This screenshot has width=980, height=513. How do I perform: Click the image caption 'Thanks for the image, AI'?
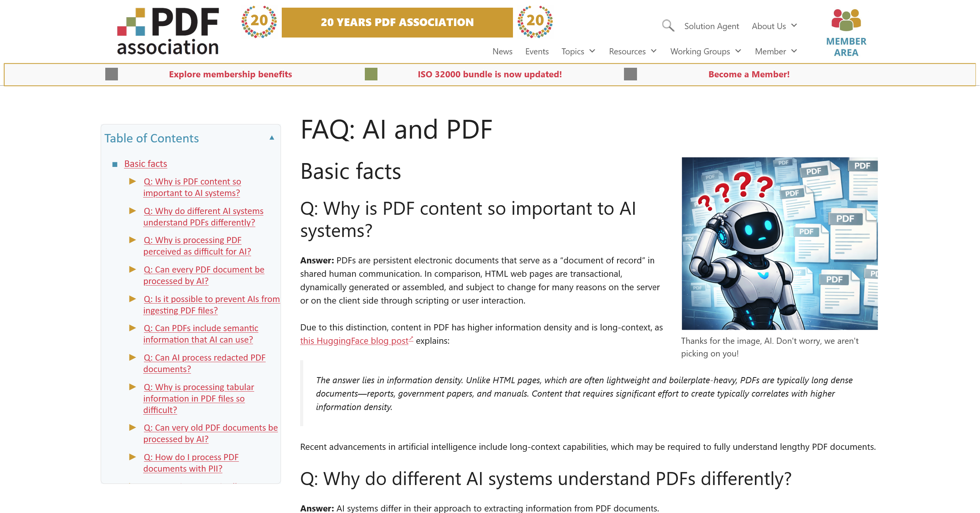pos(770,347)
